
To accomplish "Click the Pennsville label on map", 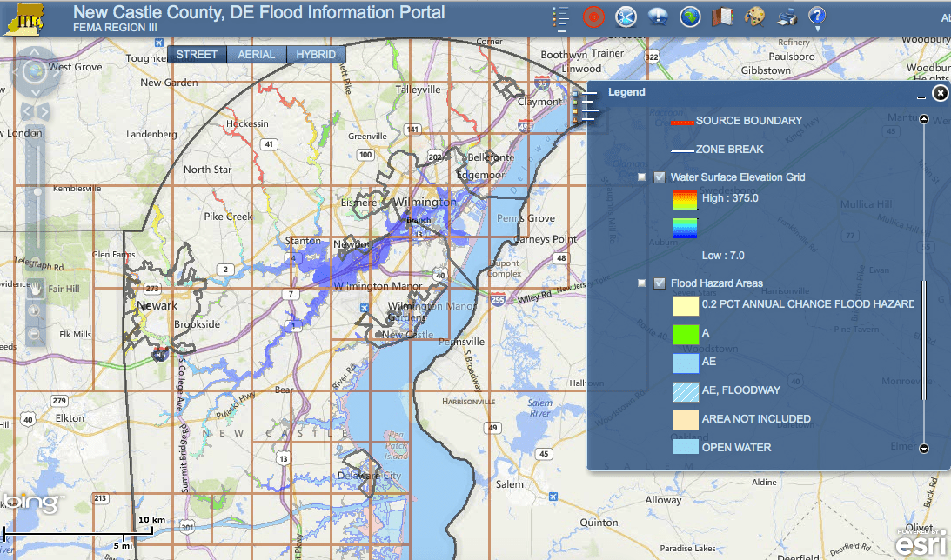I will (461, 342).
